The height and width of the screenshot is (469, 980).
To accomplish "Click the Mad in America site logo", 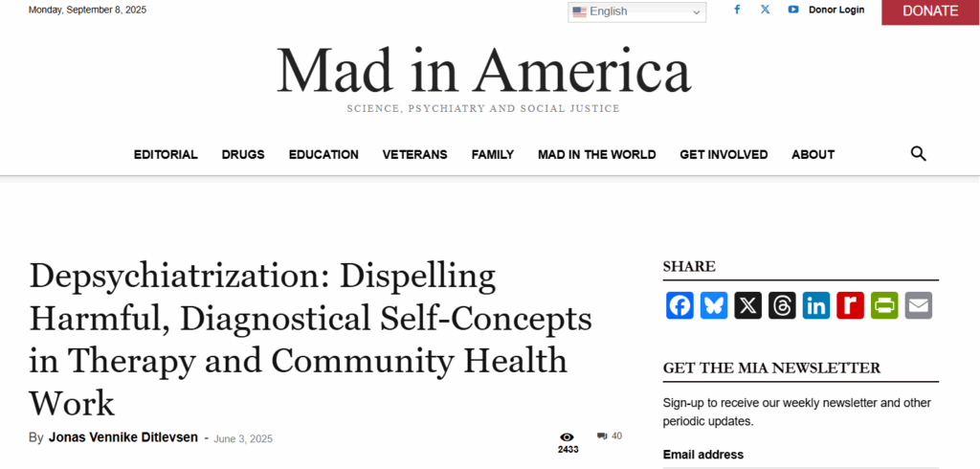I will click(x=483, y=72).
